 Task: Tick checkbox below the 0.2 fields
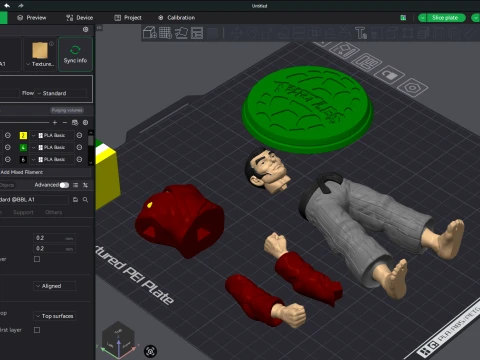[37, 259]
